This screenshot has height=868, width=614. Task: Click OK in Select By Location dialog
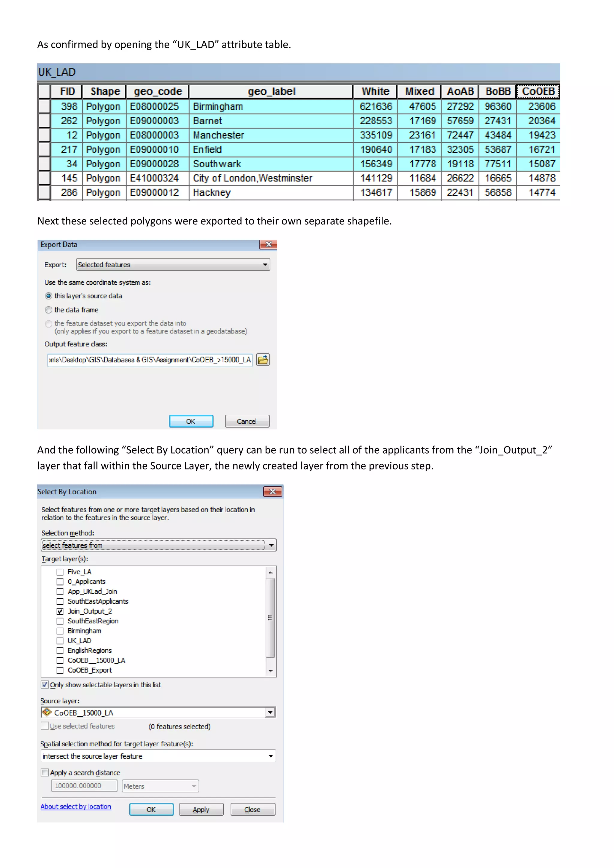[x=151, y=809]
